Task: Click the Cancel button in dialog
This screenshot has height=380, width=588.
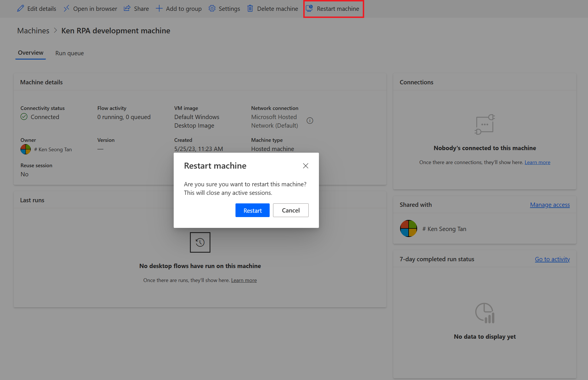Action: 290,210
